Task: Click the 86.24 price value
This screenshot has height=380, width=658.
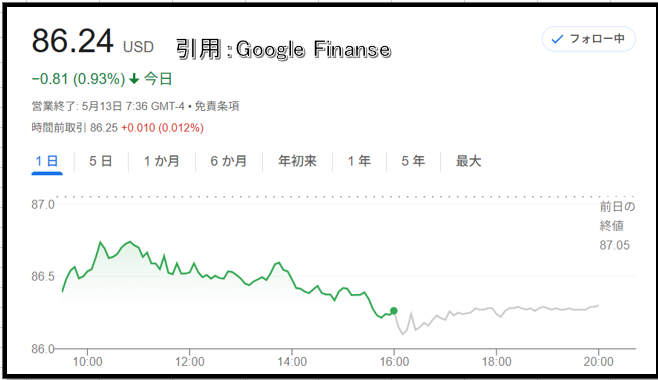Action: [73, 41]
